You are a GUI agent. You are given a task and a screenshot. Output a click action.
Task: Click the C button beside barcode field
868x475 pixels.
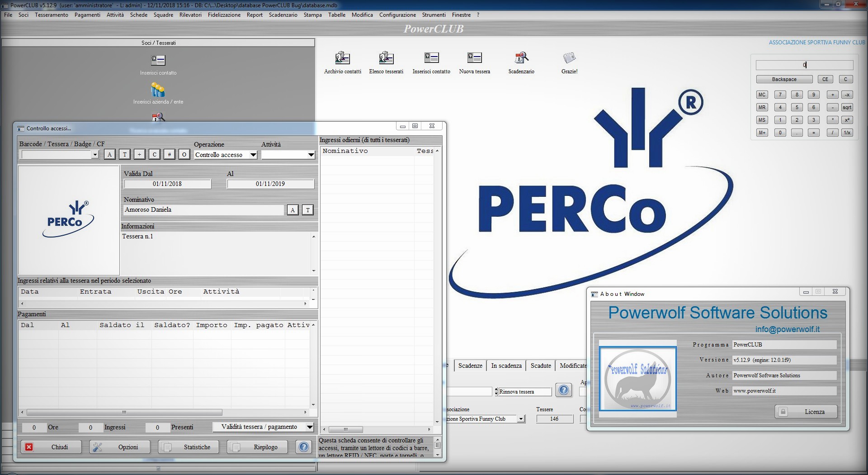[x=154, y=154]
